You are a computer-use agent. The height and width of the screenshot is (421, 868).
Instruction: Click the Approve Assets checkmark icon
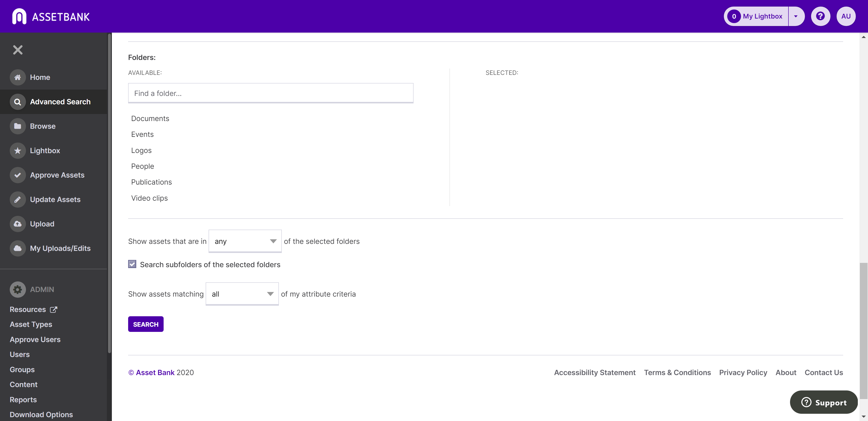tap(18, 175)
